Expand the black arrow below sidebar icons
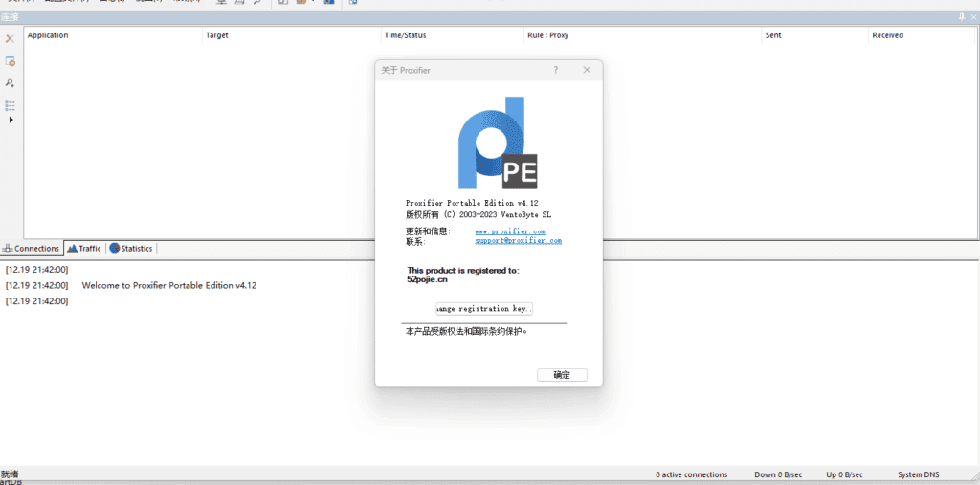The image size is (980, 485). [11, 120]
